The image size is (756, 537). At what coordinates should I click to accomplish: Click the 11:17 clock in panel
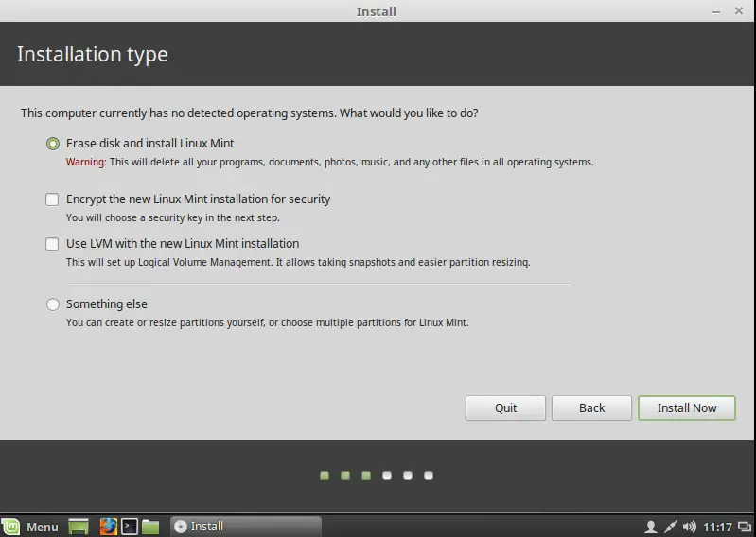pos(717,527)
